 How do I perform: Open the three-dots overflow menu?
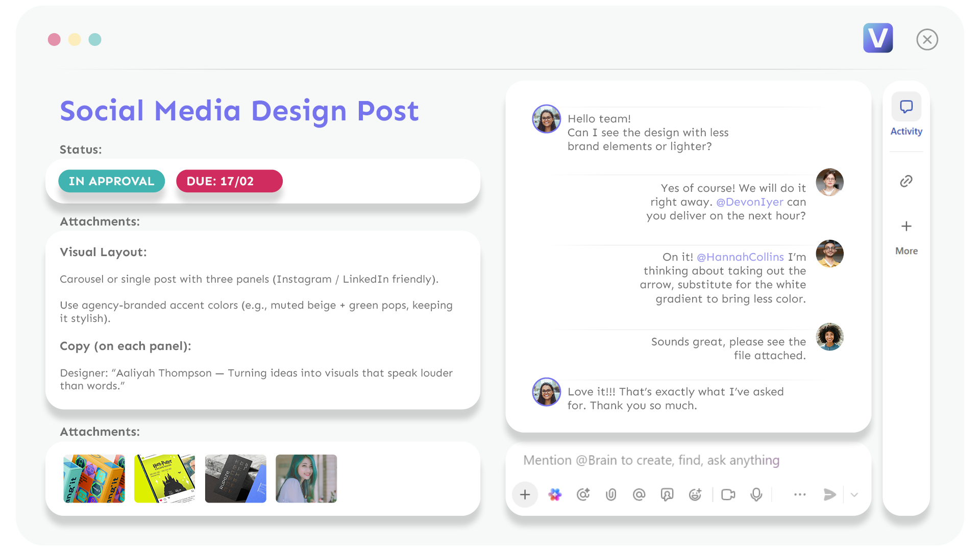(x=800, y=494)
